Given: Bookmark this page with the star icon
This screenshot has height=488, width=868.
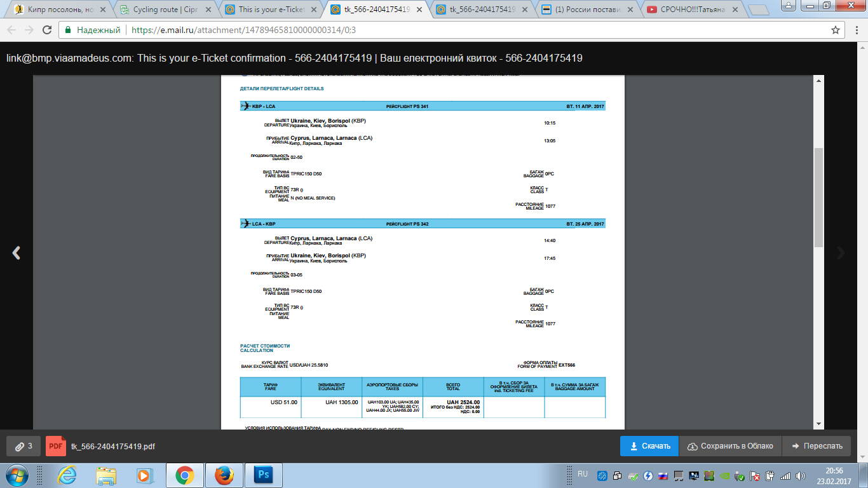Looking at the screenshot, I should click(836, 30).
